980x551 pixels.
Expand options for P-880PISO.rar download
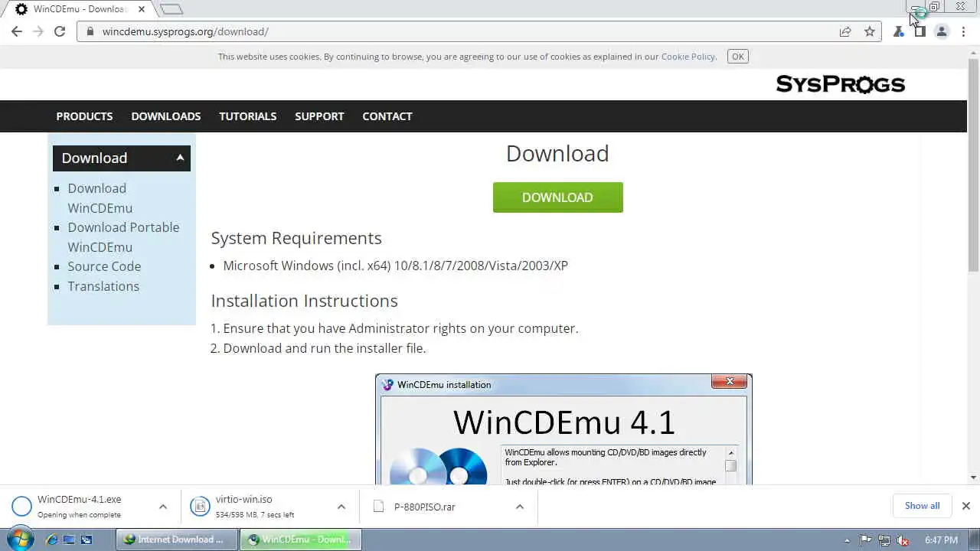520,507
